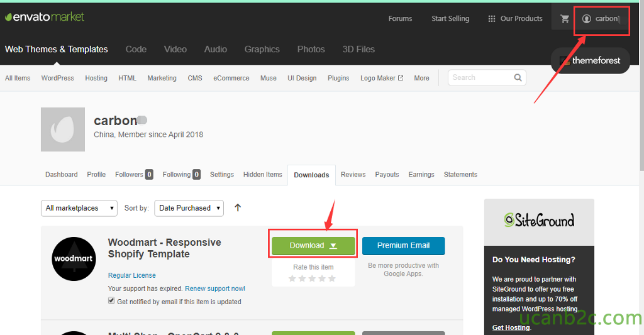Screen dimensions: 644x335
Task: Focus the Search input field
Action: [x=480, y=77]
